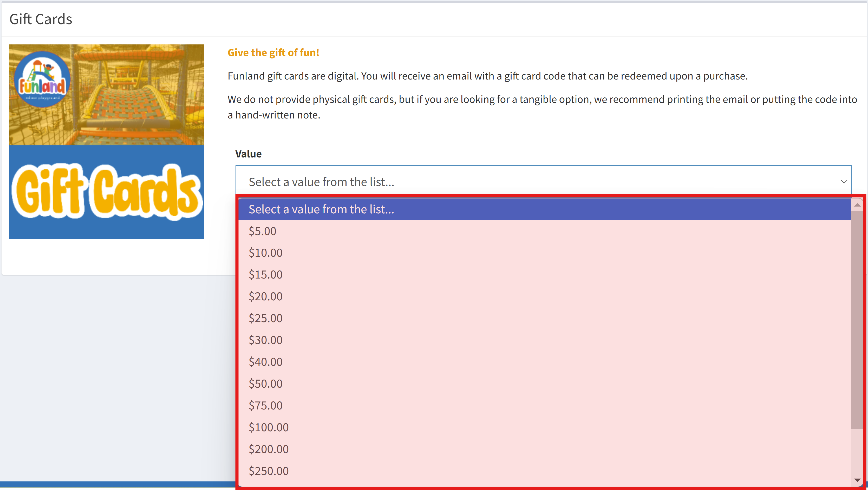Click the dropdown list scrollbar thumb
This screenshot has height=490, width=868.
tap(857, 320)
